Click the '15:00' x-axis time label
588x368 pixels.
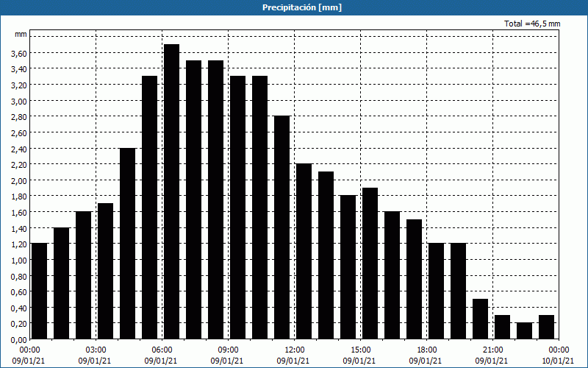(x=360, y=350)
